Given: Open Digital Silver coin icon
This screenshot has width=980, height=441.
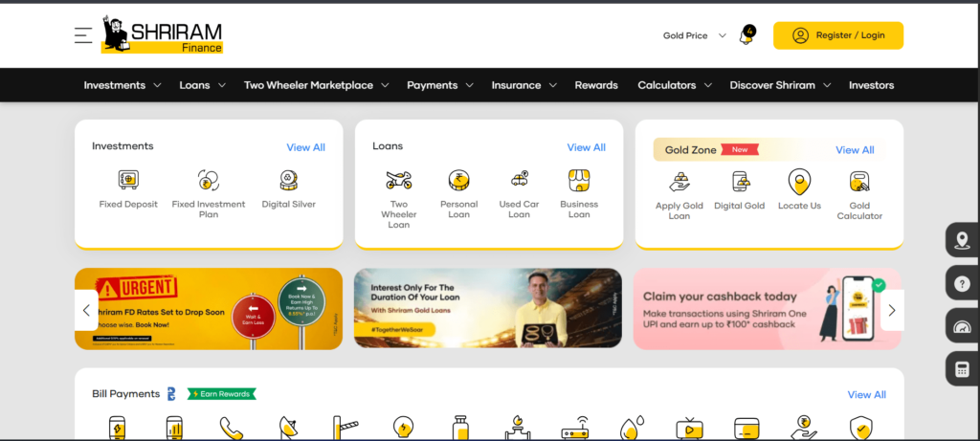Looking at the screenshot, I should [289, 180].
